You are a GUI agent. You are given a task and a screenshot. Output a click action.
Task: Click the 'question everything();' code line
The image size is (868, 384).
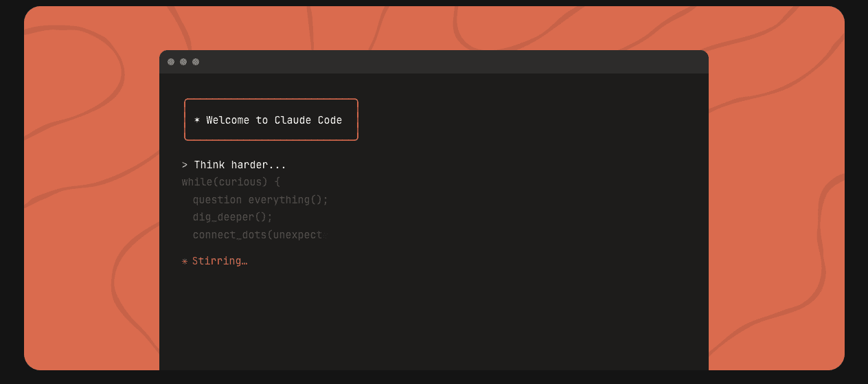260,200
